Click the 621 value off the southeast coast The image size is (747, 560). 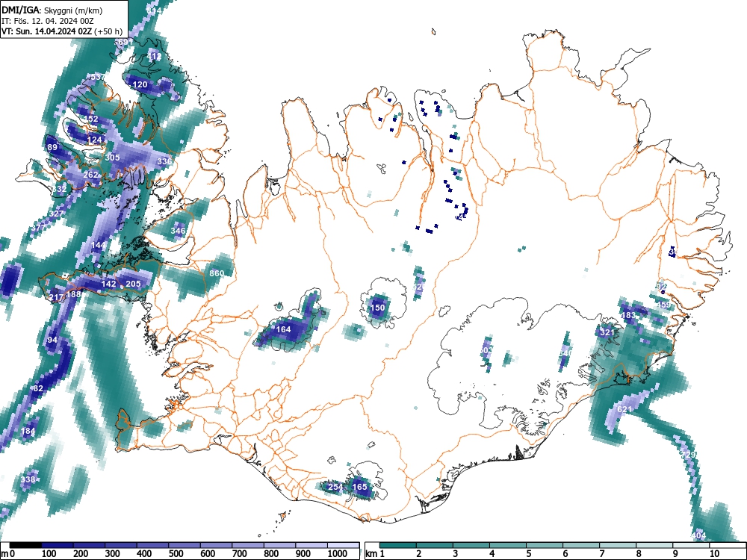[624, 409]
